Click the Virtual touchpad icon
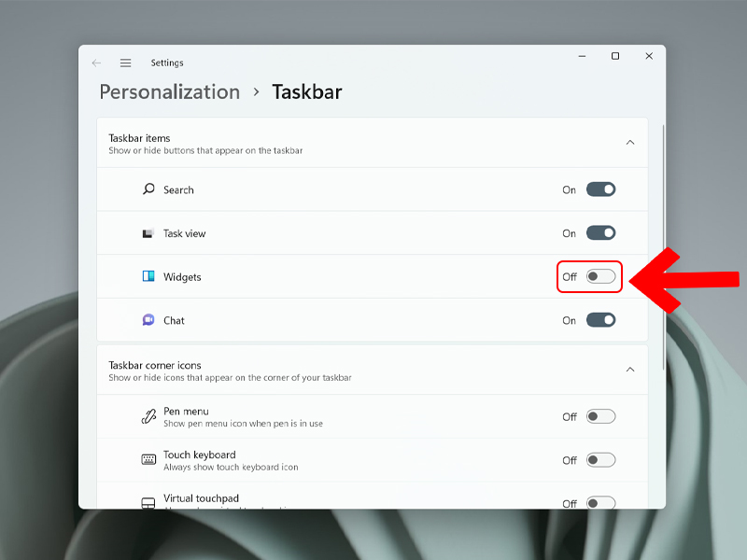Viewport: 747px width, 560px height. (x=148, y=502)
